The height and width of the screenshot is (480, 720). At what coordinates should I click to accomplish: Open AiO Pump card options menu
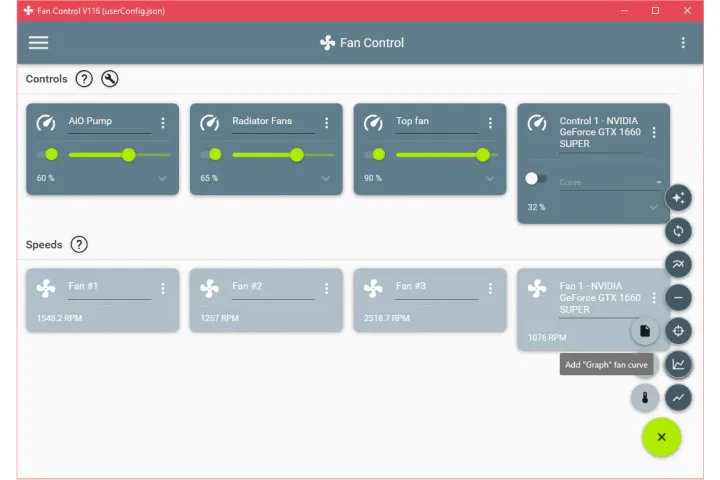tap(163, 123)
